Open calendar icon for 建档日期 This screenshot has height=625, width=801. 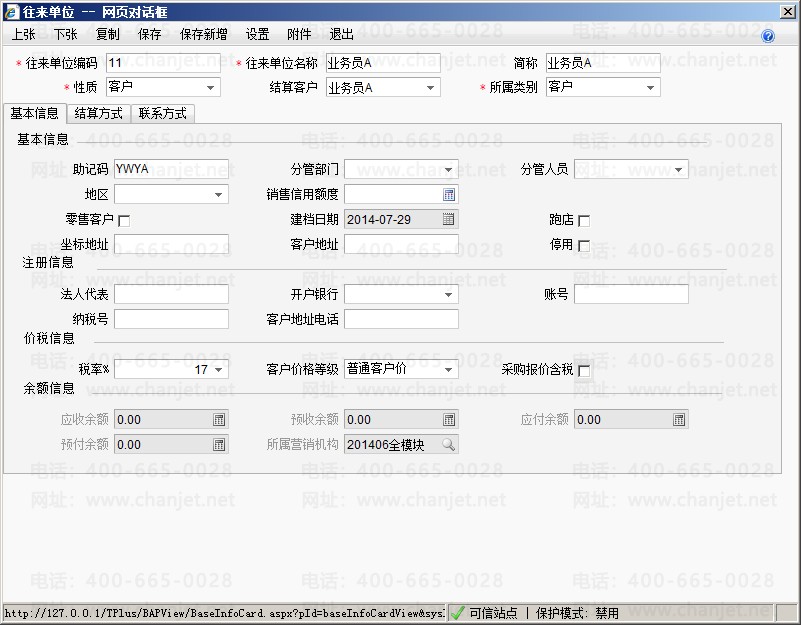pyautogui.click(x=449, y=220)
